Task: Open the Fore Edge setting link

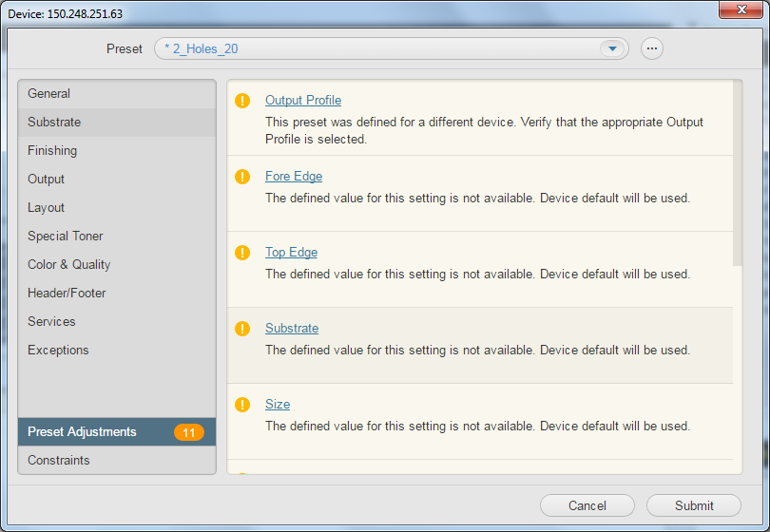Action: pos(293,177)
